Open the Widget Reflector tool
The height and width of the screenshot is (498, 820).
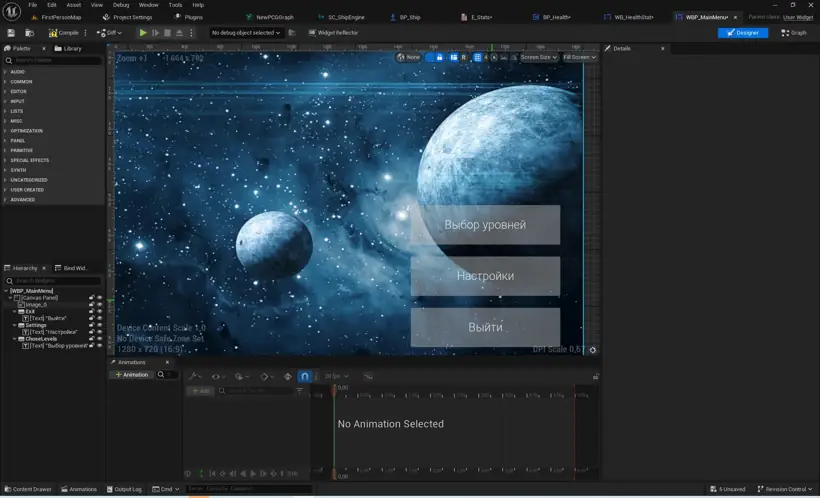point(333,32)
